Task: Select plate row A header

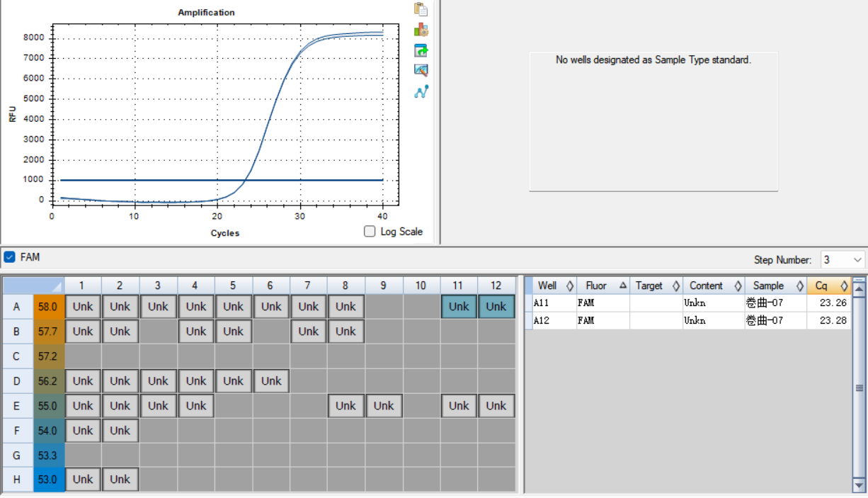Action: pos(17,307)
